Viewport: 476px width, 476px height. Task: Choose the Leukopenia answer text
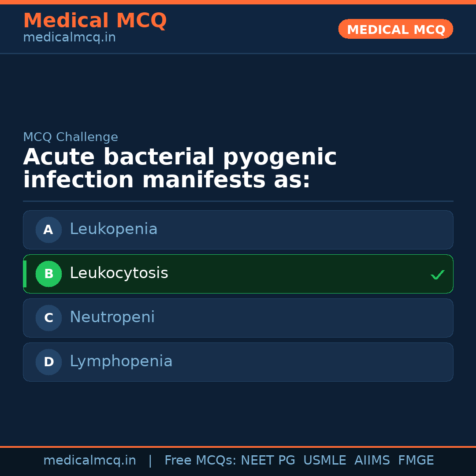(x=113, y=229)
